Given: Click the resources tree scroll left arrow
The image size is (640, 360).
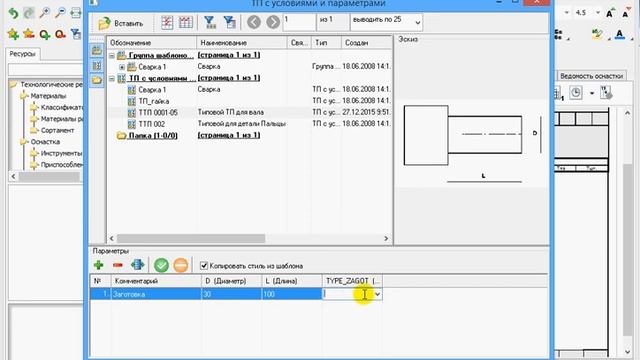Looking at the screenshot, I should (13, 176).
